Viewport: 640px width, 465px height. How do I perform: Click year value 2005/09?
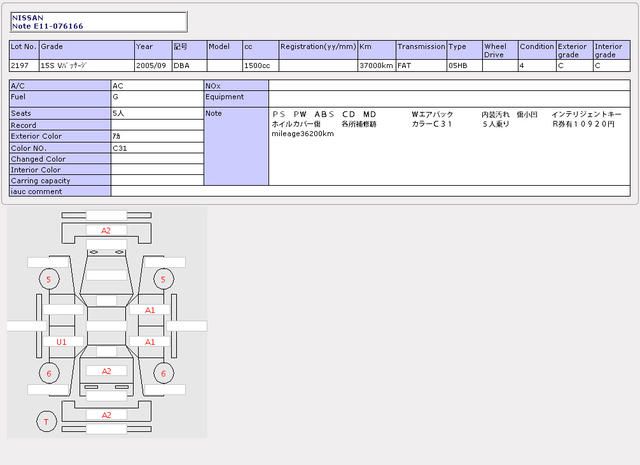pyautogui.click(x=153, y=66)
